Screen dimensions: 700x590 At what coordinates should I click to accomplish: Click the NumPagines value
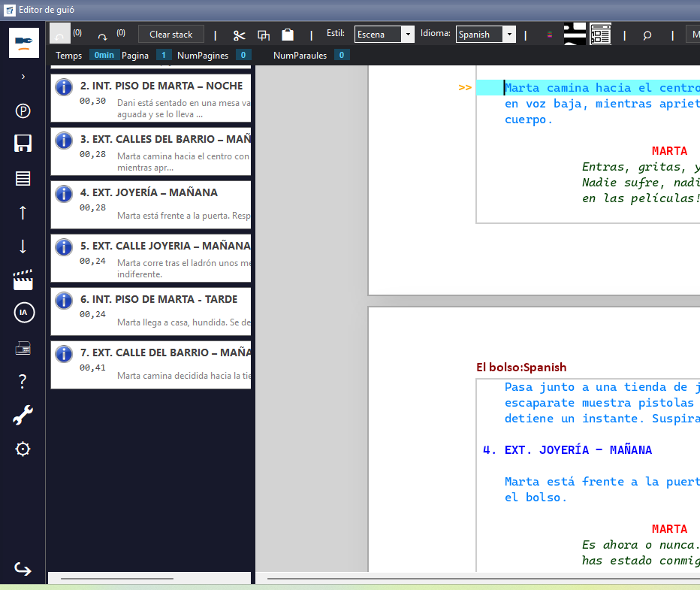click(x=243, y=55)
